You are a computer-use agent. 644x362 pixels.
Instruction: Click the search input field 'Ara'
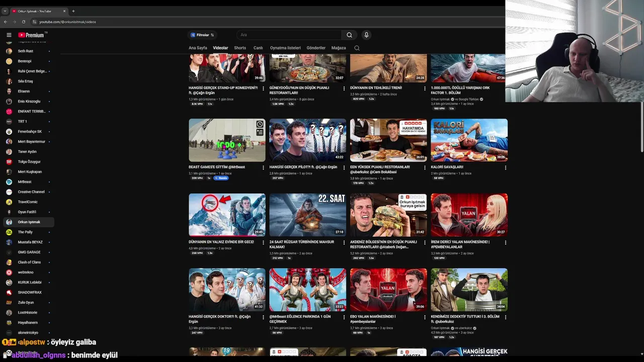(289, 35)
